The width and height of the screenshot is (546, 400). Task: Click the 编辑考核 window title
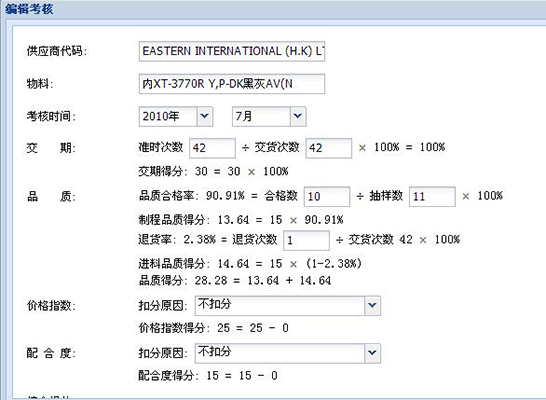point(29,8)
